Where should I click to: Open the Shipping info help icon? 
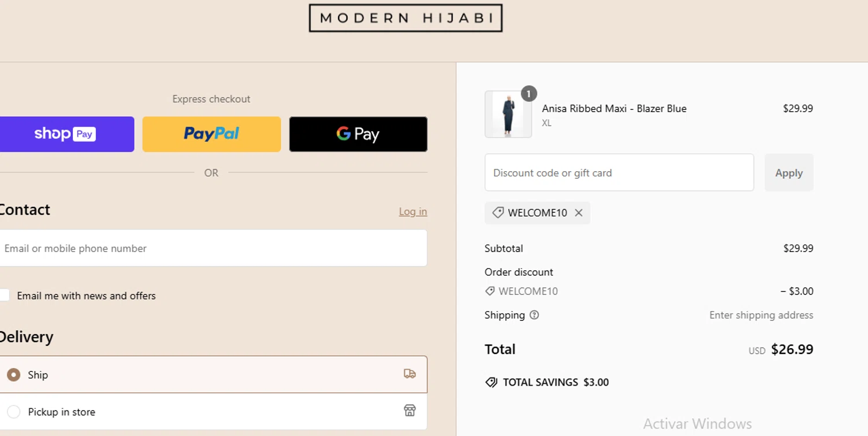click(x=534, y=315)
